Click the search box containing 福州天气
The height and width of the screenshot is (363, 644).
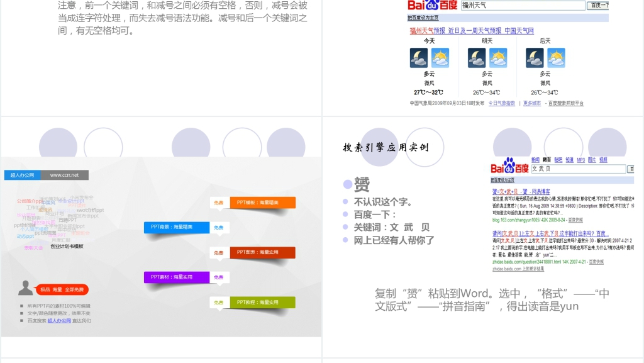coord(521,5)
